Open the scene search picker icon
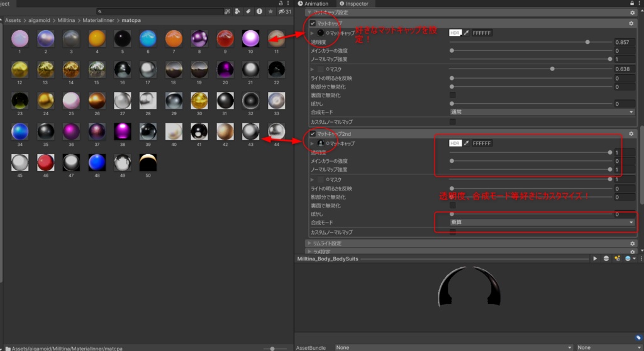The image size is (644, 351). click(x=227, y=11)
